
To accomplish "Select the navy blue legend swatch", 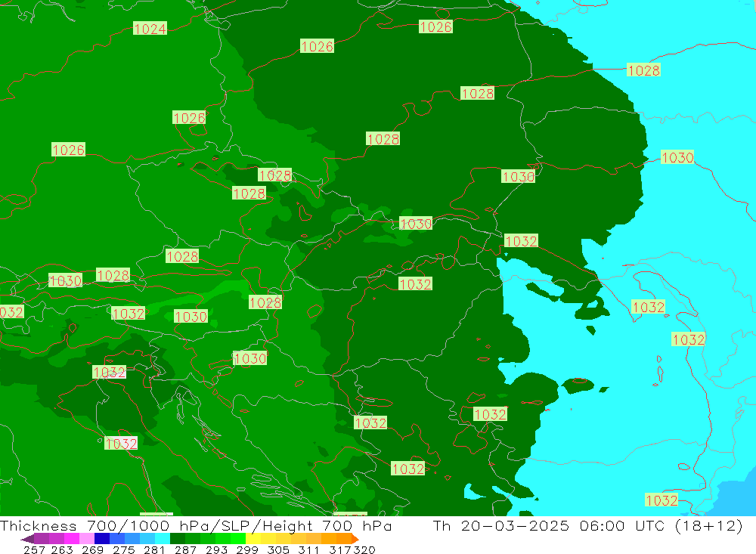I will (102, 539).
